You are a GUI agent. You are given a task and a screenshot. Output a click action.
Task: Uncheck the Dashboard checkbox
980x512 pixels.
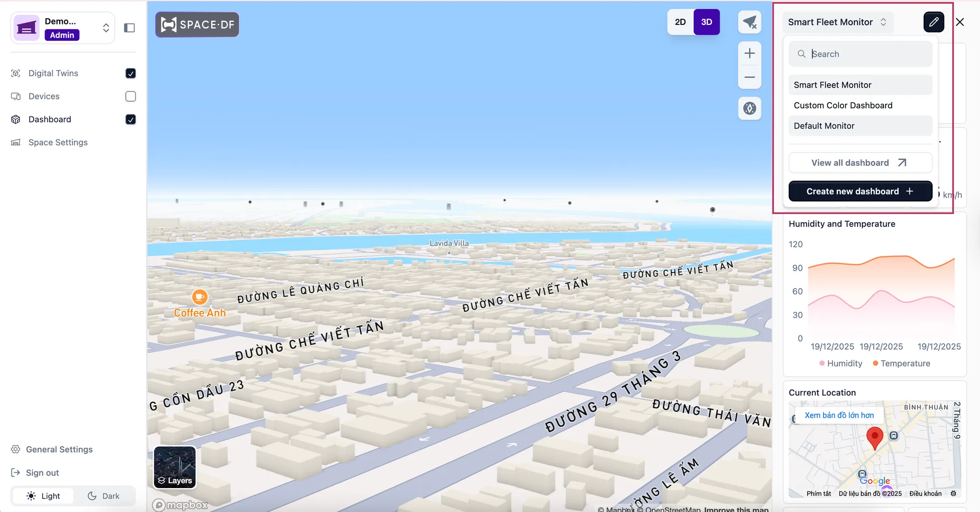[x=130, y=119]
